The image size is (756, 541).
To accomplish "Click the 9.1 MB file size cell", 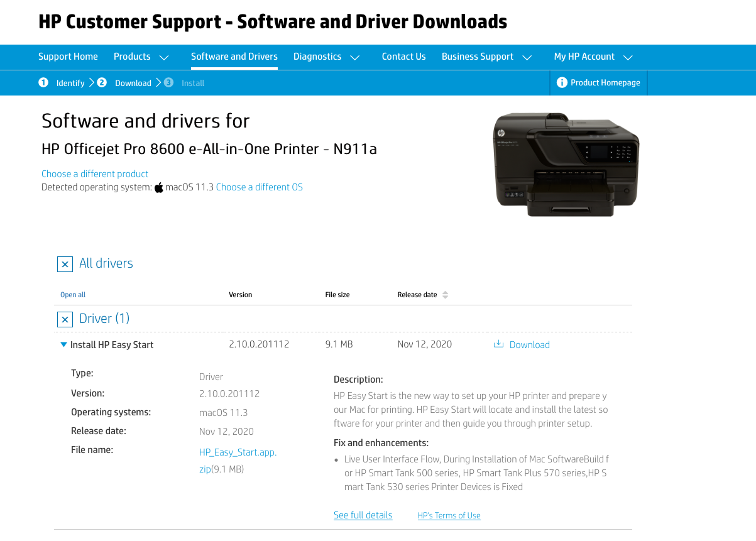I will click(x=339, y=344).
